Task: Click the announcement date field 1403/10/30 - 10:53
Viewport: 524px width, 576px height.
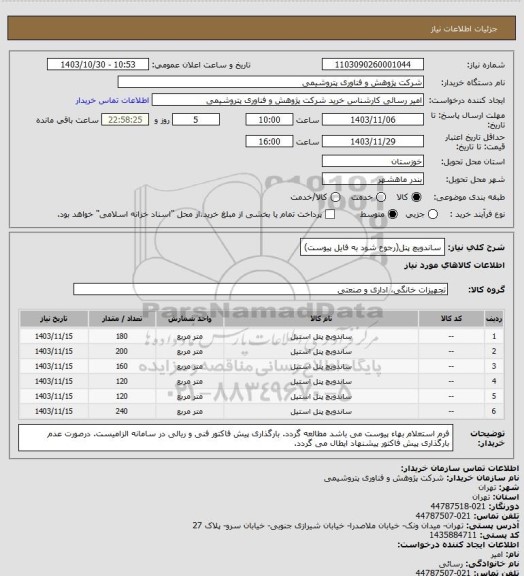Action: 98,65
